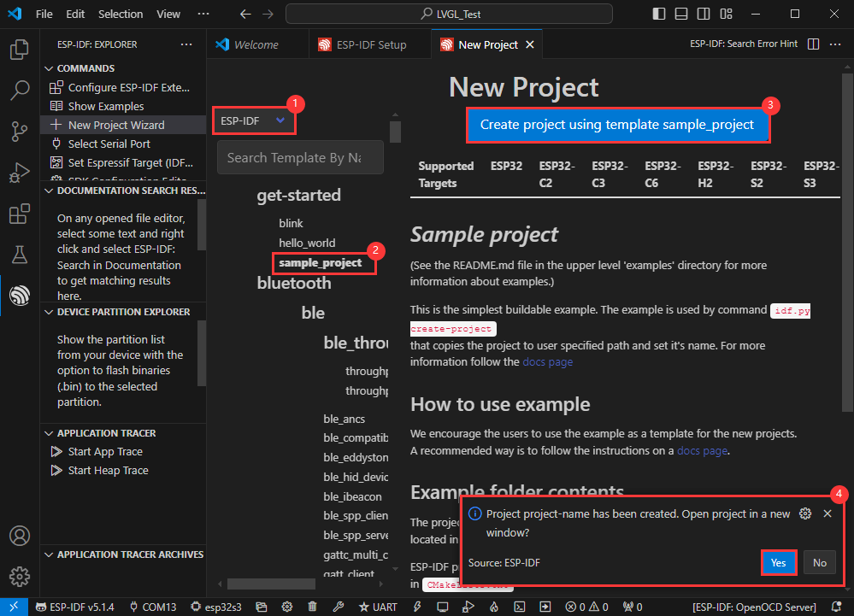Open the Selection menu
The height and width of the screenshot is (616, 854).
point(121,14)
